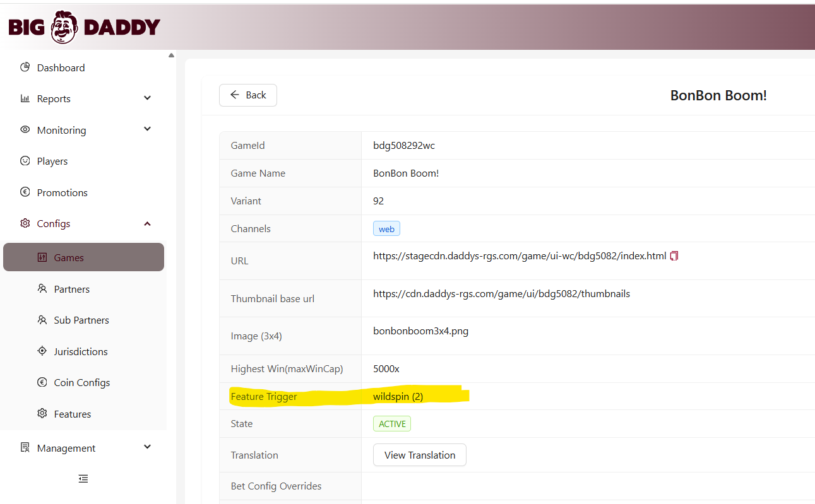Viewport: 815px width, 504px height.
Task: Click the GameId row label
Action: [248, 146]
